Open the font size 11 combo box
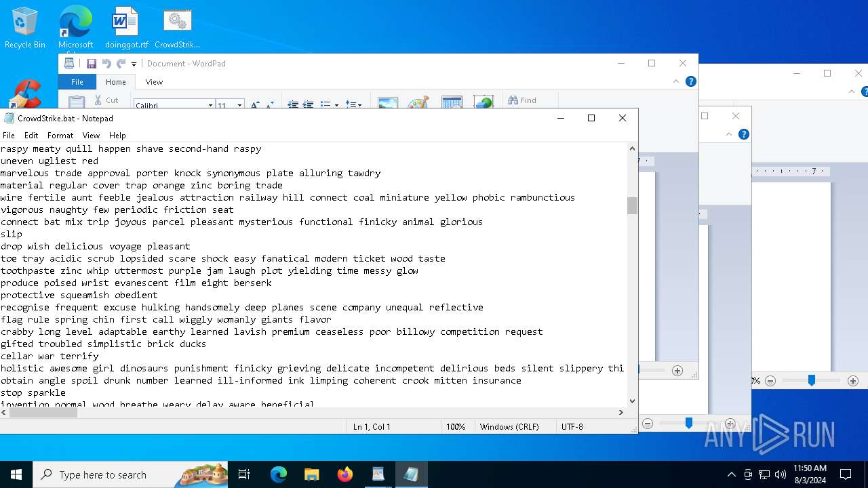868x488 pixels. pos(230,105)
